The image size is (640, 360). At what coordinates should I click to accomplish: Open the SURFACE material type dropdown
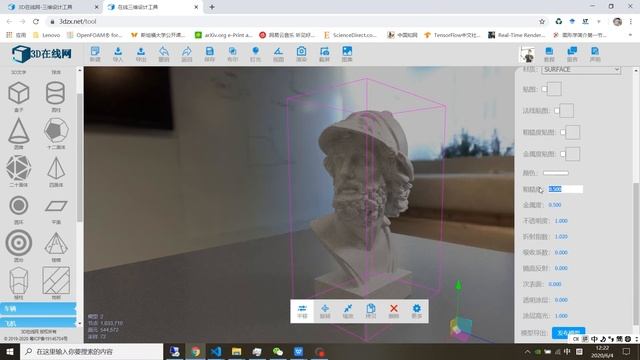tap(581, 69)
